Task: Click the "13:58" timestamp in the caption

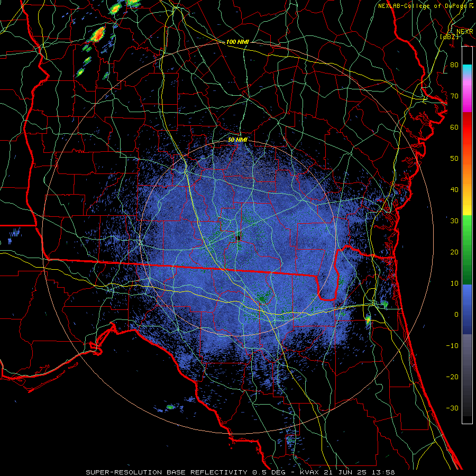Action: tap(384, 472)
